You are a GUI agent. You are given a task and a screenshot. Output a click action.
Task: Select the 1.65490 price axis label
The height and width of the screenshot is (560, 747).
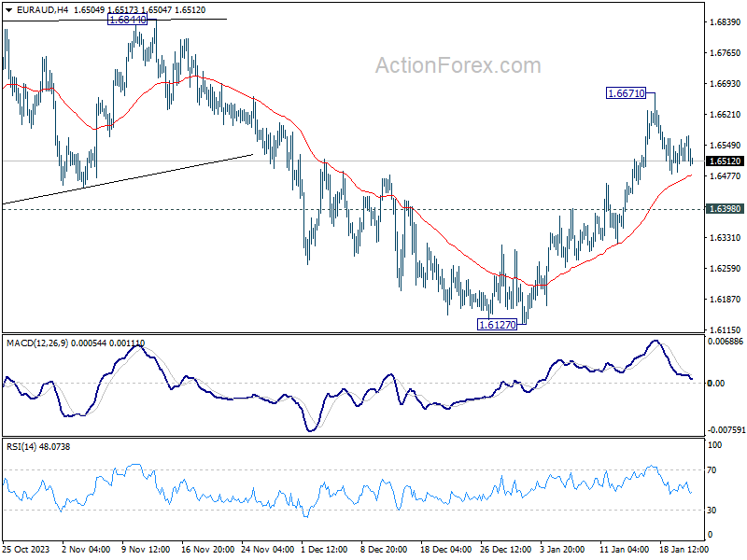pyautogui.click(x=726, y=146)
